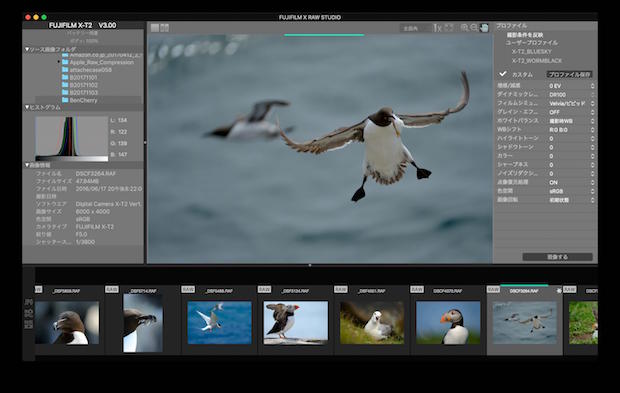Open the _DSF0714.RAF razorbill thumbnail
The width and height of the screenshot is (620, 393).
[143, 323]
